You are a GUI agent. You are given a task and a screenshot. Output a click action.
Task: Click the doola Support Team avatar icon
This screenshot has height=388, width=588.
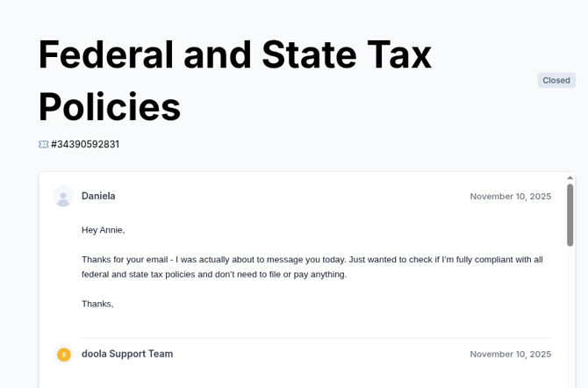pos(63,355)
